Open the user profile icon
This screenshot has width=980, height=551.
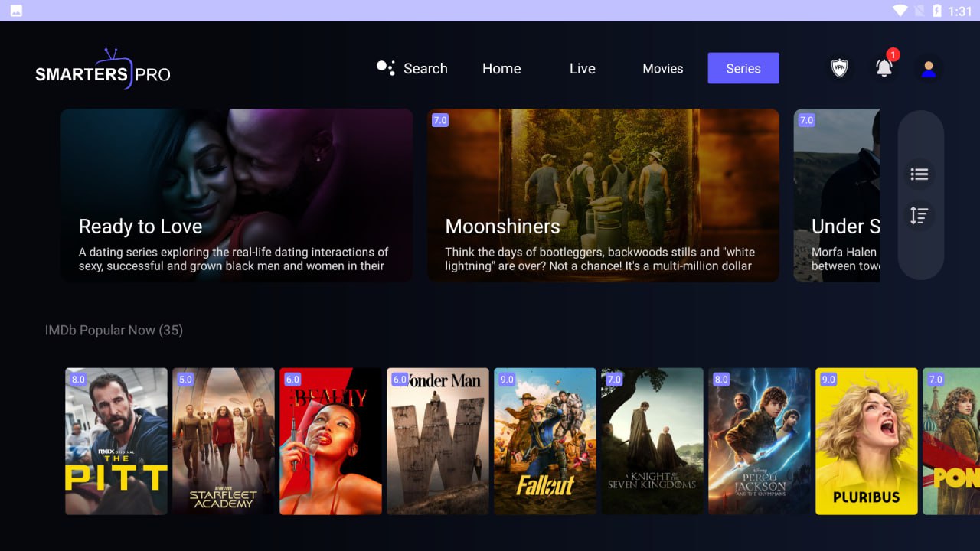pos(929,68)
